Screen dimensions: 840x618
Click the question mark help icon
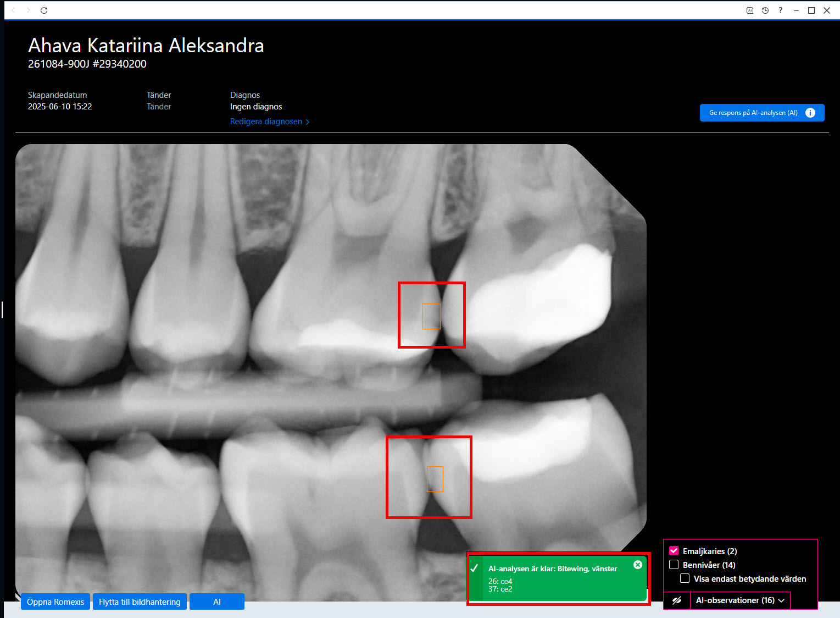(x=781, y=10)
